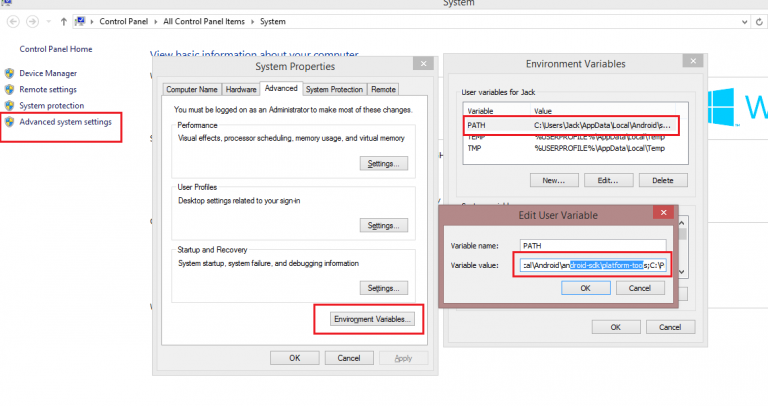Click the Advanced system settings shield icon

9,121
